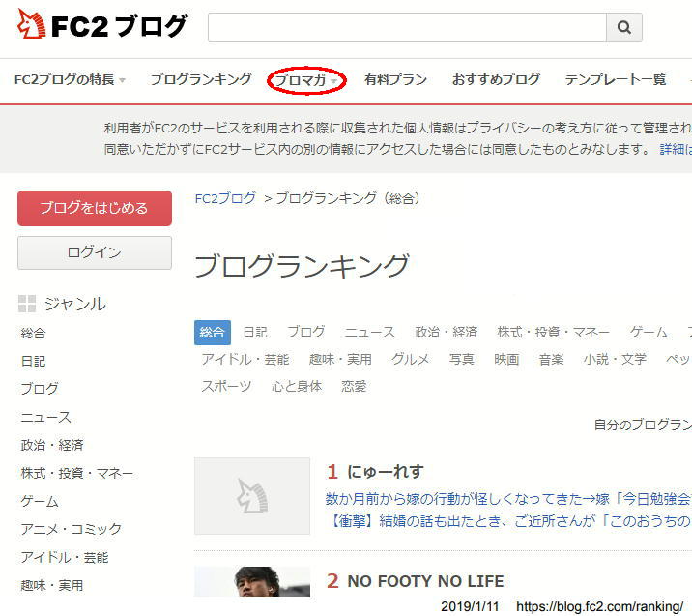692x616 pixels.
Task: Open the おすすめブログ menu item
Action: tap(496, 79)
